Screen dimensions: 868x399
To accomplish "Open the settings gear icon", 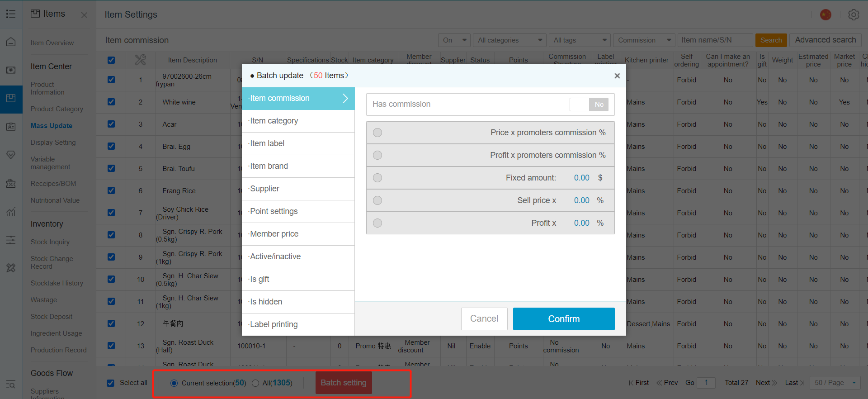I will [x=854, y=15].
